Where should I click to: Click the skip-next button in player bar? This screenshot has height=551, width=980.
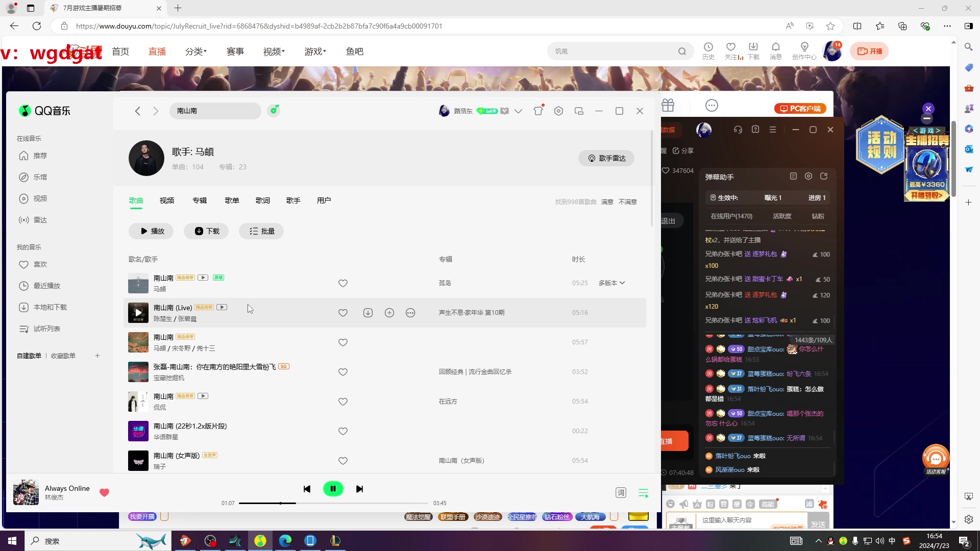pos(359,489)
